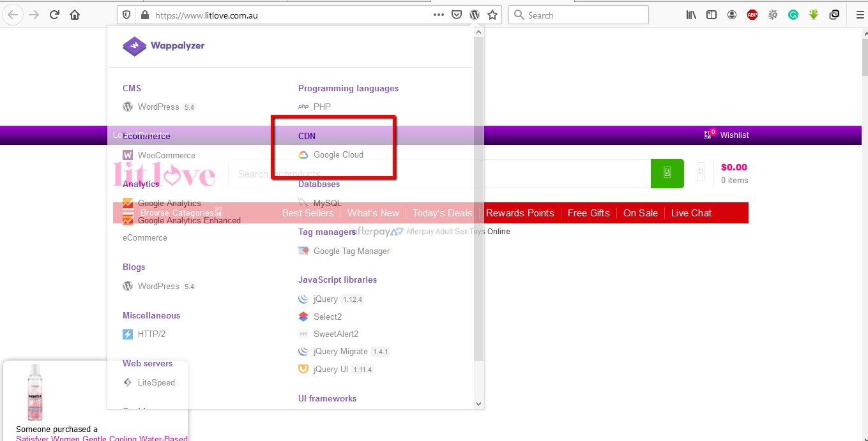Click Wappalyzer popup scrollbar down arrow
Screen dimensions: 868x441
pyautogui.click(x=479, y=403)
